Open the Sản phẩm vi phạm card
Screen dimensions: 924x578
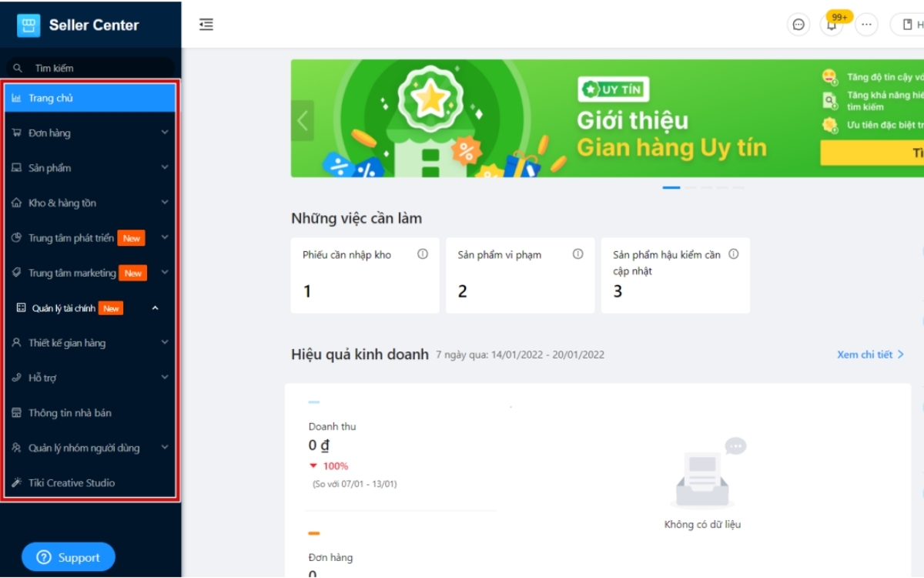[x=521, y=275]
